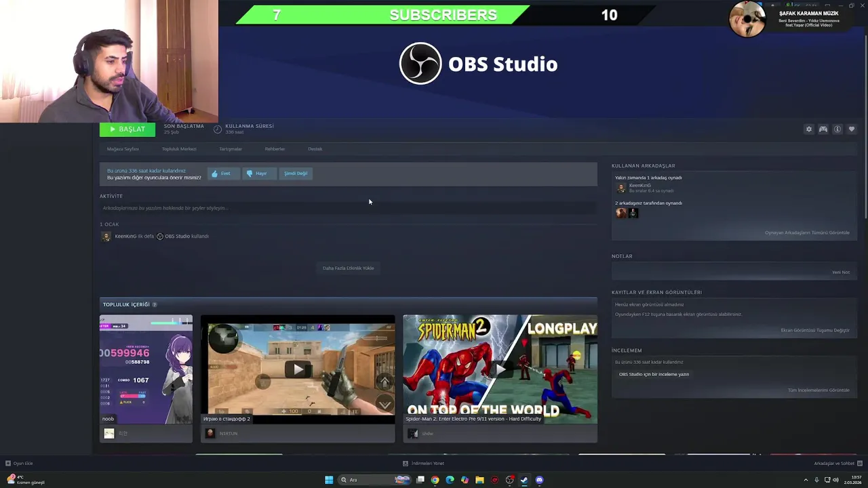Click the activity status input field
Screen dimensions: 868x488
[348, 208]
